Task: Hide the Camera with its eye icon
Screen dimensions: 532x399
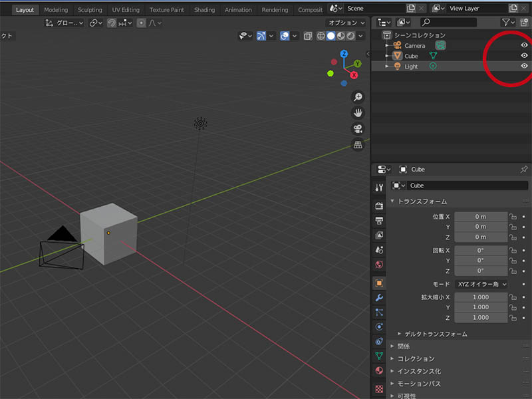Action: tap(524, 45)
